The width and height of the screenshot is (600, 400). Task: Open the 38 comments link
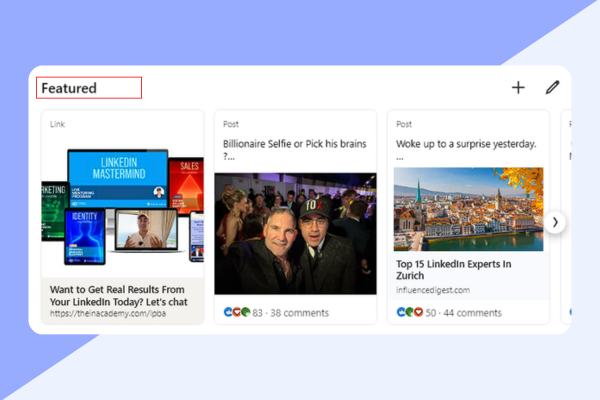298,313
